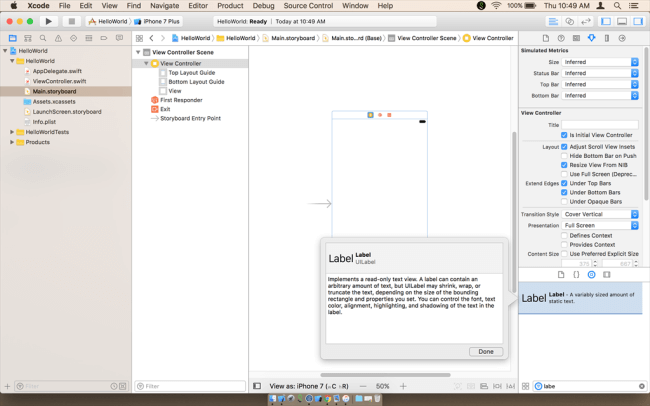Show the Media library
Image resolution: width=650 pixels, height=406 pixels.
point(607,275)
